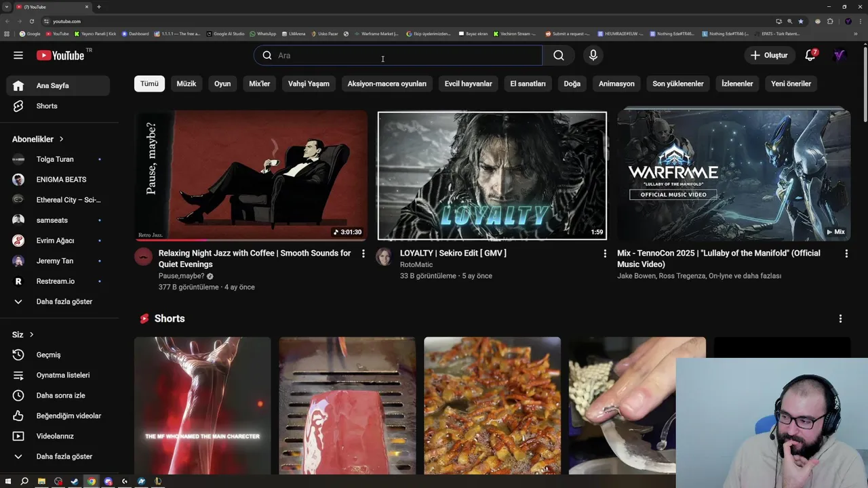The width and height of the screenshot is (868, 488).
Task: Select the Aksiyon-macera oyunları chip
Action: click(x=387, y=83)
